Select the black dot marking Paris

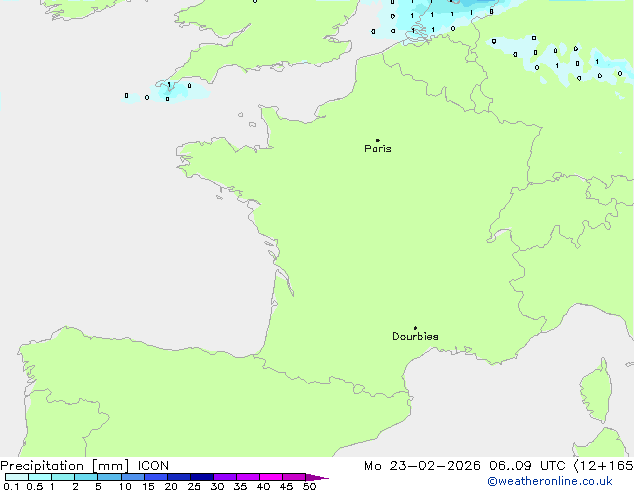tap(378, 140)
